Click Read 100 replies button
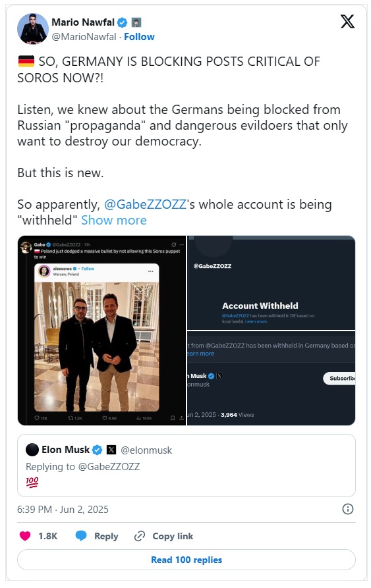This screenshot has height=588, width=371. 186,560
